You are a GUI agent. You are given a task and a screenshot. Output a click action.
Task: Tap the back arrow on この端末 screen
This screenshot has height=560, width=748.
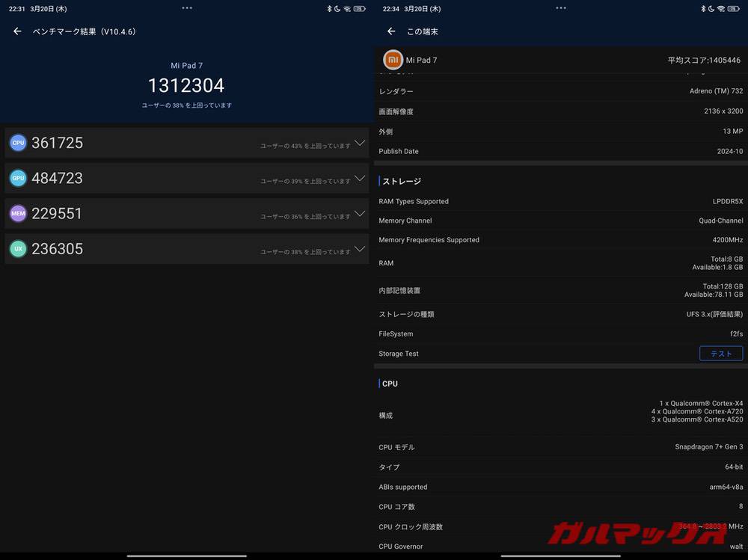click(x=390, y=31)
